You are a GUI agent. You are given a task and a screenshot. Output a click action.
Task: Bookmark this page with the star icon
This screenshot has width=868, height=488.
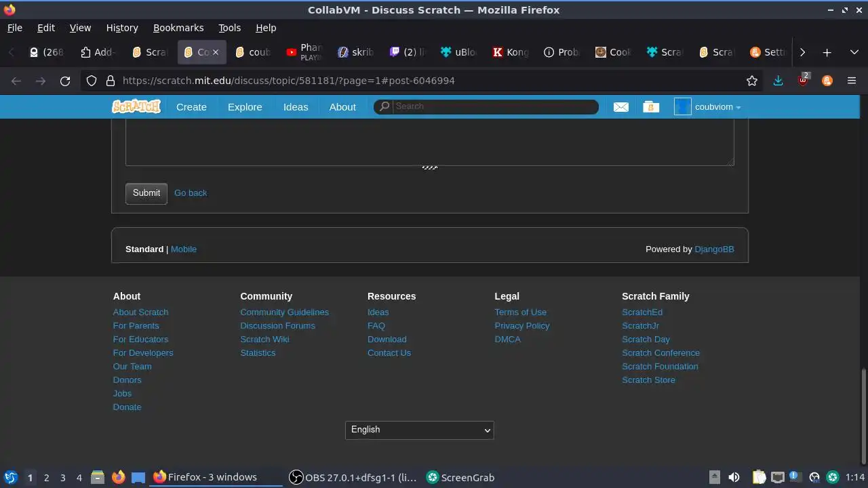(752, 81)
